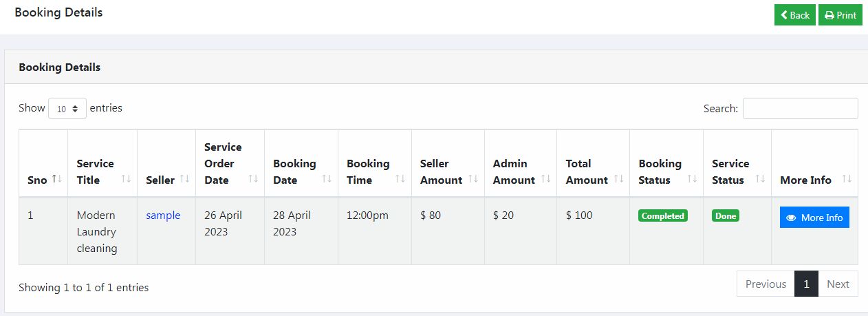868x316 pixels.
Task: Click the sort arrows on Sno column
Action: pos(57,179)
